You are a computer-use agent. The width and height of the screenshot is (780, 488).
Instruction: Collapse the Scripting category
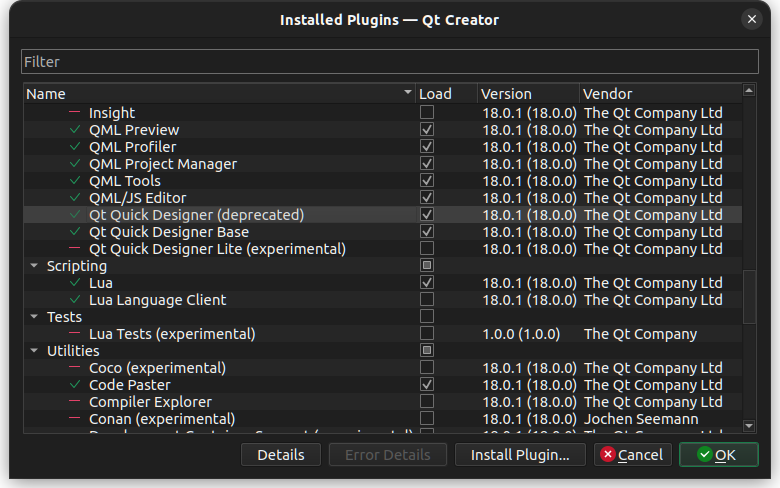pyautogui.click(x=34, y=266)
